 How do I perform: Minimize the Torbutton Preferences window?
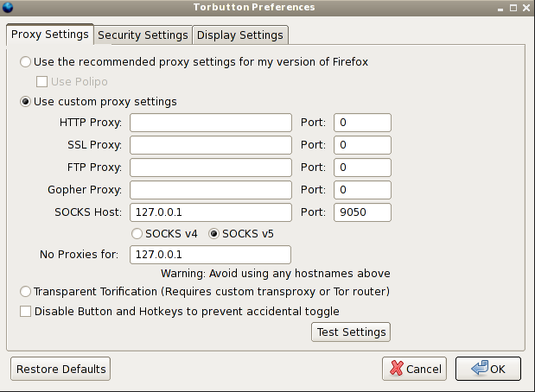coord(500,8)
